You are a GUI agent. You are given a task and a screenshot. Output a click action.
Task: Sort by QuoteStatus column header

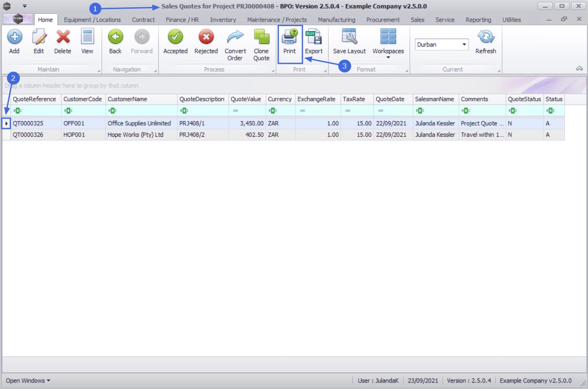pyautogui.click(x=525, y=99)
